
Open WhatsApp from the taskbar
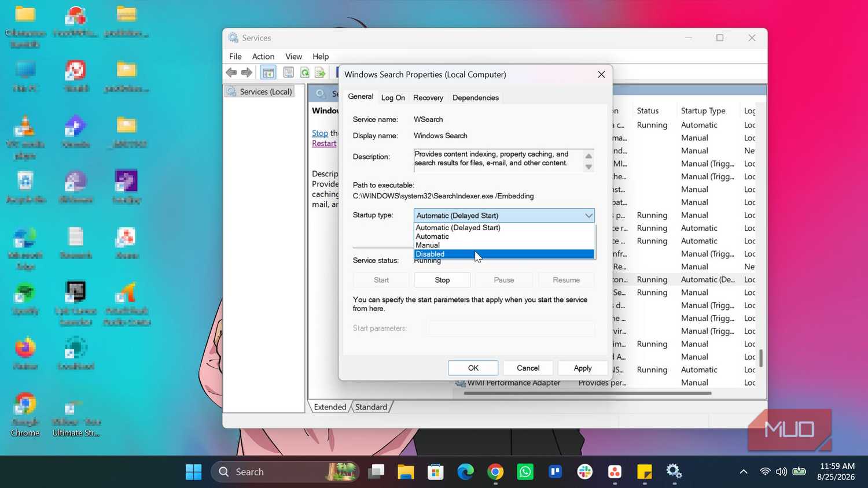tap(525, 472)
